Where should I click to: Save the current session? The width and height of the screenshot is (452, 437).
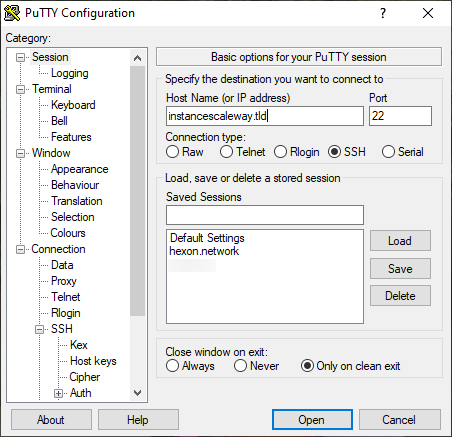pos(400,269)
